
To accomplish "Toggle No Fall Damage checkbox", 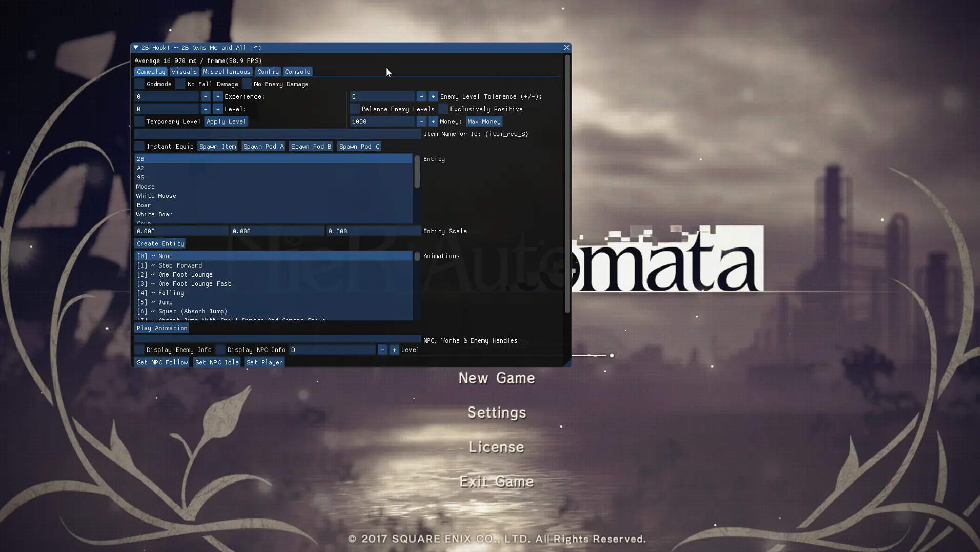I will point(180,84).
